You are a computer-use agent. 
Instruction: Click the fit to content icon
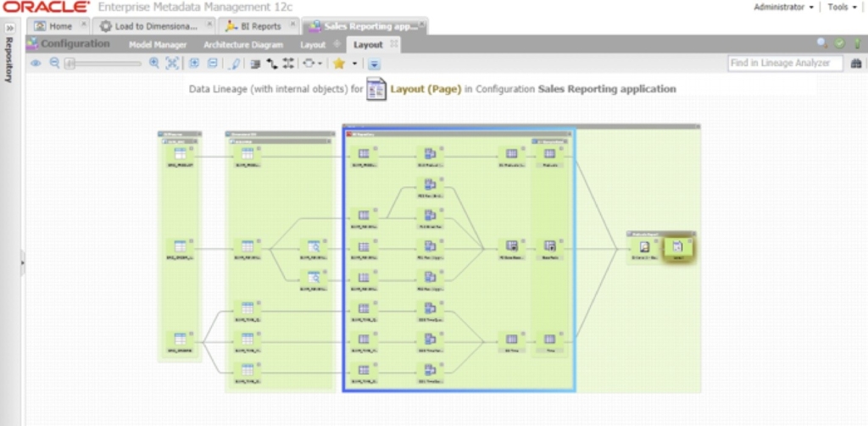[172, 64]
